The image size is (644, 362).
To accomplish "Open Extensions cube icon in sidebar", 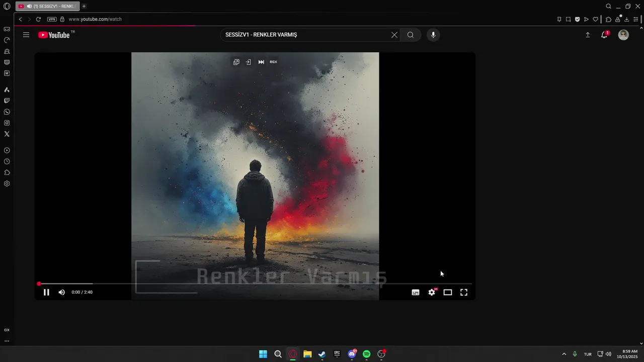I will pos(7,172).
